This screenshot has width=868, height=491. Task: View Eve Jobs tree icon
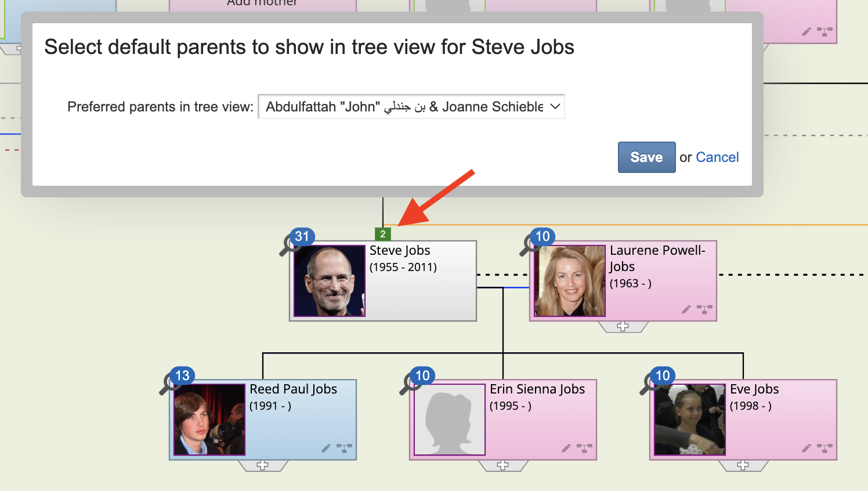[x=824, y=448]
